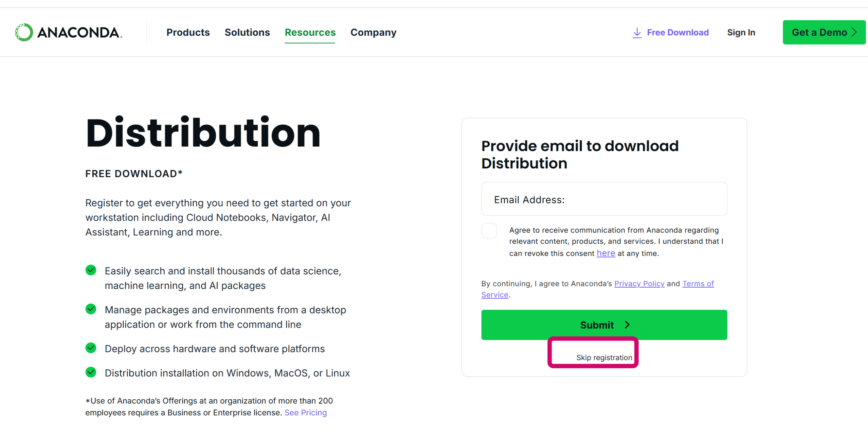Viewport: 868px width, 444px height.
Task: Open the Resources menu
Action: coord(310,32)
